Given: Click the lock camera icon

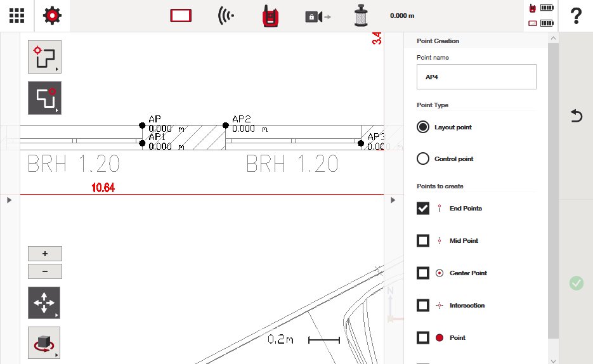Looking at the screenshot, I should click(x=317, y=16).
